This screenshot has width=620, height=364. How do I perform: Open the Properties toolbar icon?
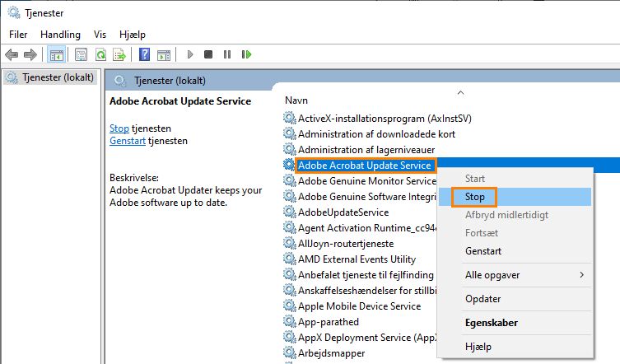point(81,54)
